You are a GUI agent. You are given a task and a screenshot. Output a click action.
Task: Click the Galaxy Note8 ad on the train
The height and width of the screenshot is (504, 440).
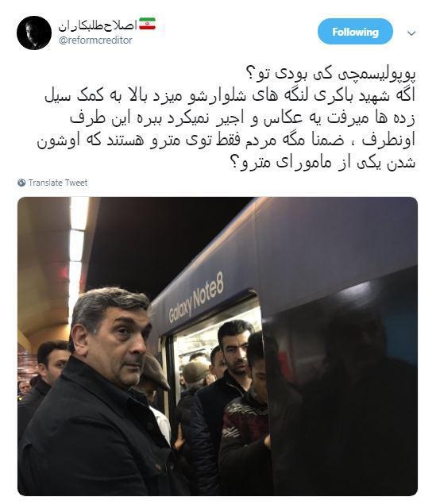pyautogui.click(x=196, y=298)
